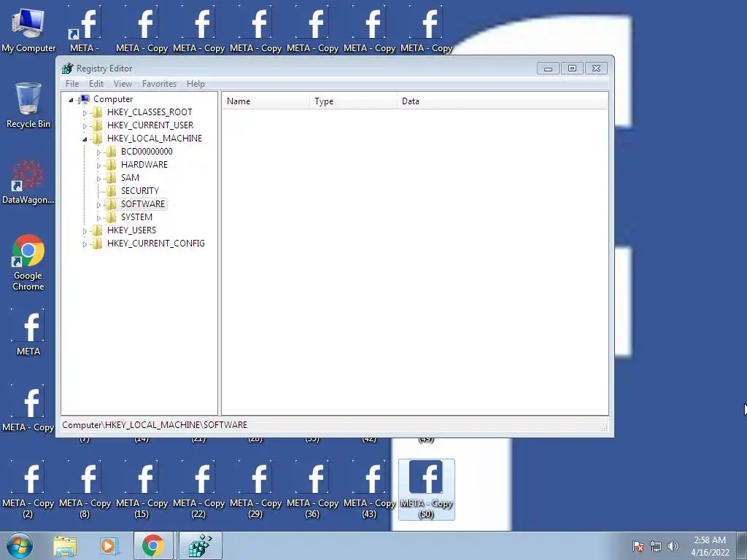Select the META - Copy (15) icon
The width and height of the screenshot is (747, 560).
pos(142,489)
